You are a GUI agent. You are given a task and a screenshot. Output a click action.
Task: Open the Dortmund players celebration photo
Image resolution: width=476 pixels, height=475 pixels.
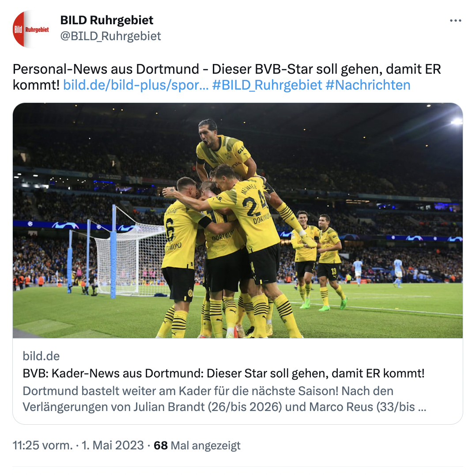[238, 221]
